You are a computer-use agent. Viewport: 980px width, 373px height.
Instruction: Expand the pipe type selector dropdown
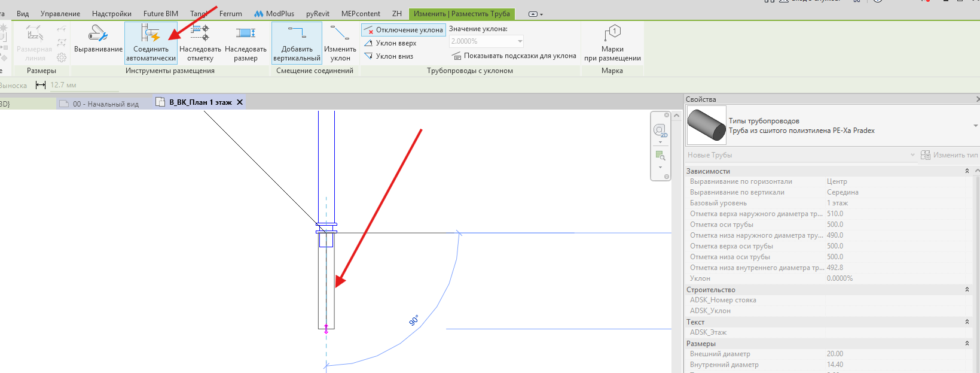click(975, 126)
